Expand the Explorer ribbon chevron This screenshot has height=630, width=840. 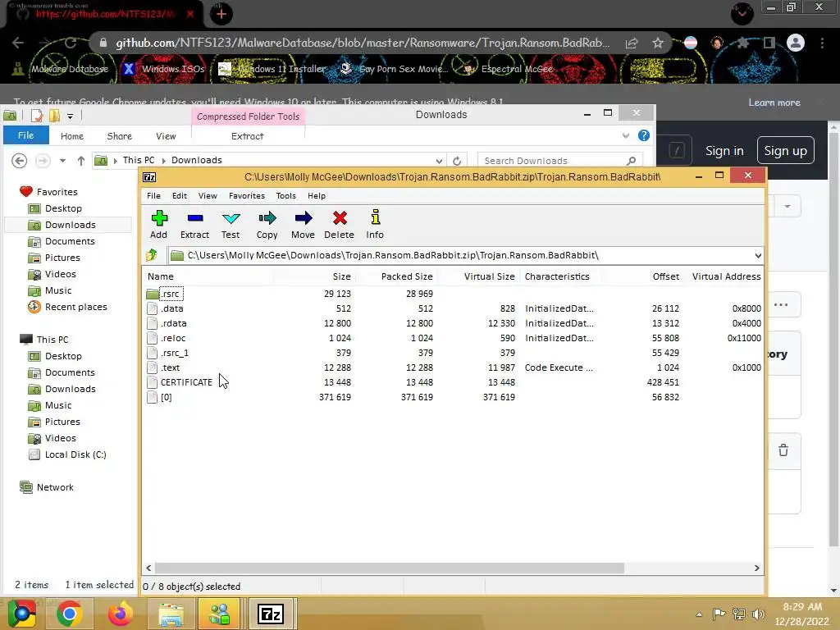[x=626, y=135]
